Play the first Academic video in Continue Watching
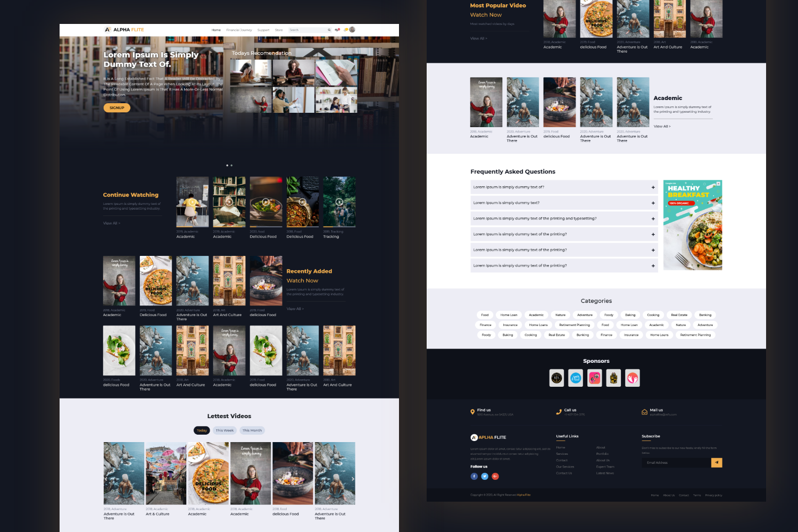The height and width of the screenshot is (532, 798). pos(192,202)
